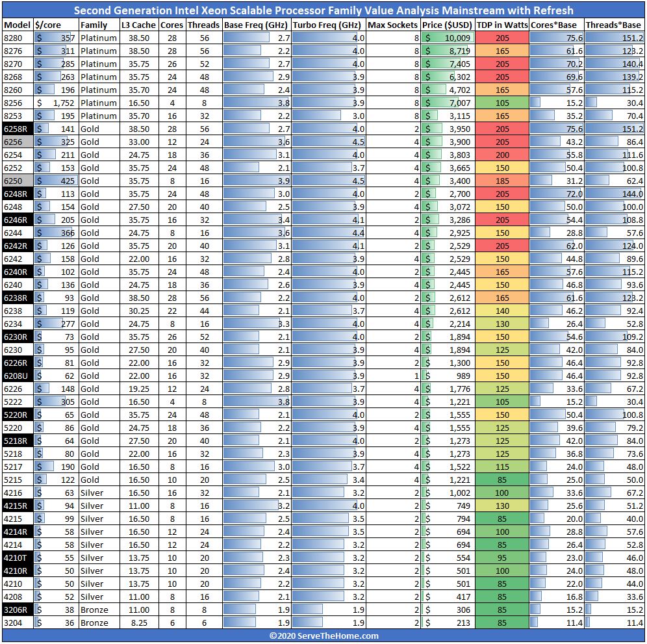The image size is (647, 644).
Task: Click the $/core column header
Action: (56, 25)
